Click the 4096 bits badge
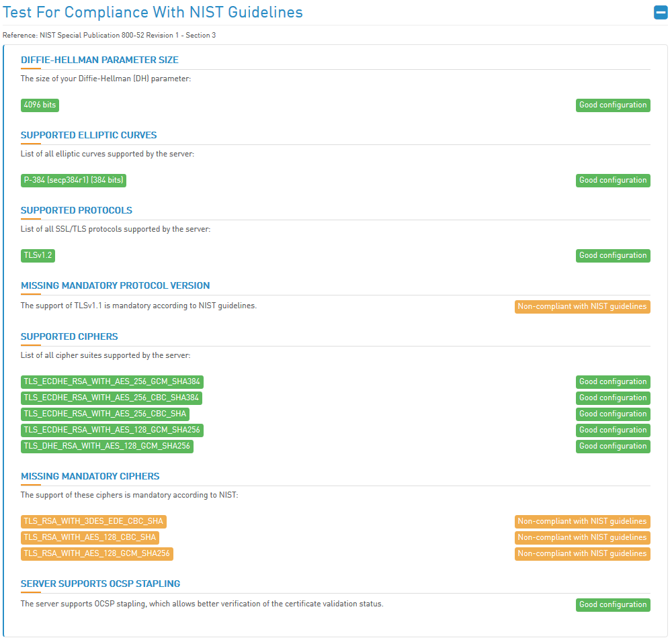This screenshot has width=672, height=642. point(40,105)
